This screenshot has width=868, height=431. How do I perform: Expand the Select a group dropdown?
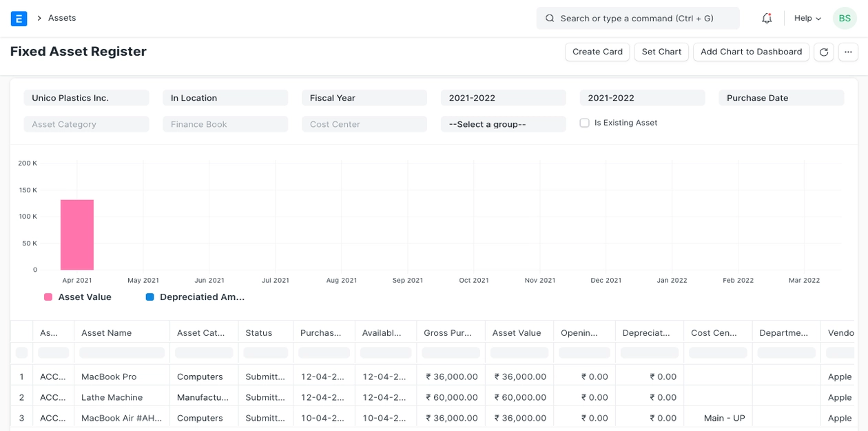pyautogui.click(x=503, y=124)
